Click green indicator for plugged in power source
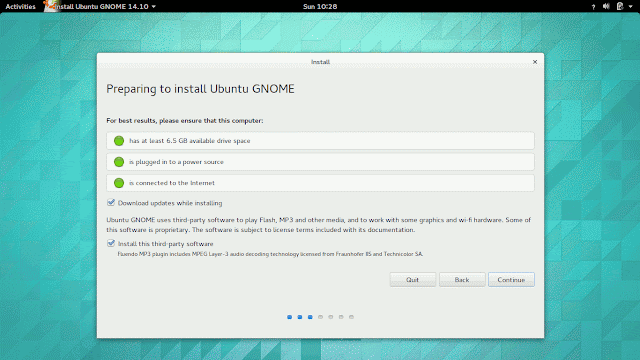Screen dimensions: 640x360 tap(119, 162)
